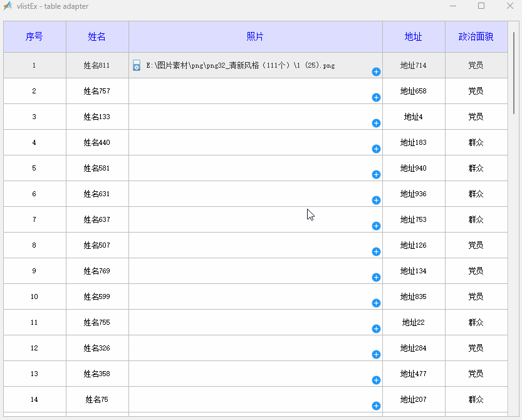Viewport: 522px width, 420px height.
Task: Select the cell 姓名440
Action: click(97, 142)
